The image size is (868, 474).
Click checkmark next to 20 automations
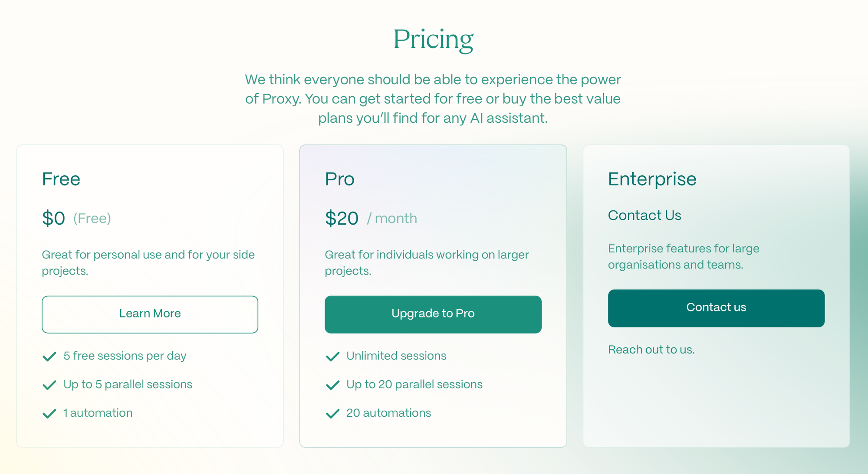332,414
